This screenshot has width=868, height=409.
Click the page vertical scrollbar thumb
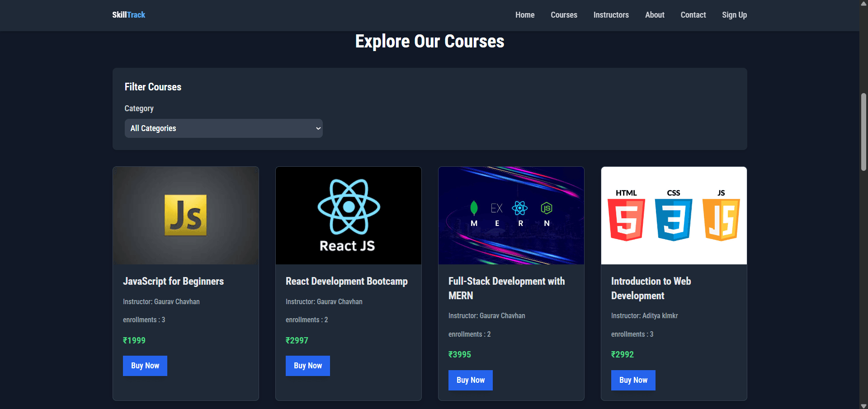(x=863, y=132)
